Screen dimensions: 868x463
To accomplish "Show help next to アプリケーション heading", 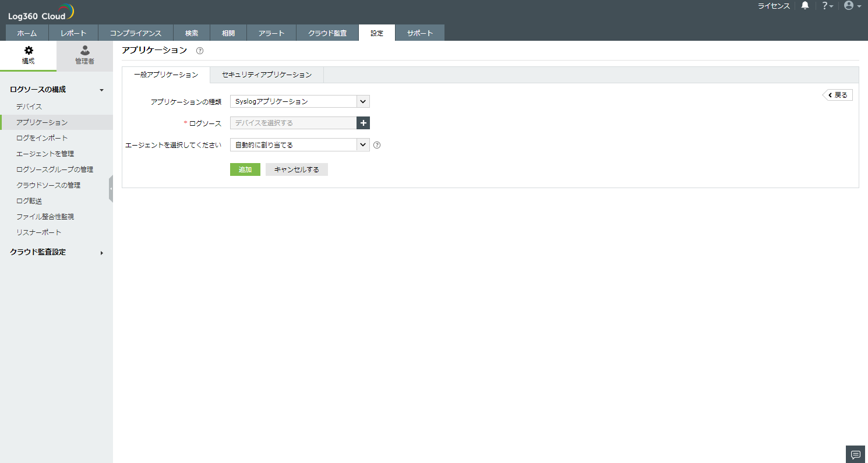I will 200,51.
